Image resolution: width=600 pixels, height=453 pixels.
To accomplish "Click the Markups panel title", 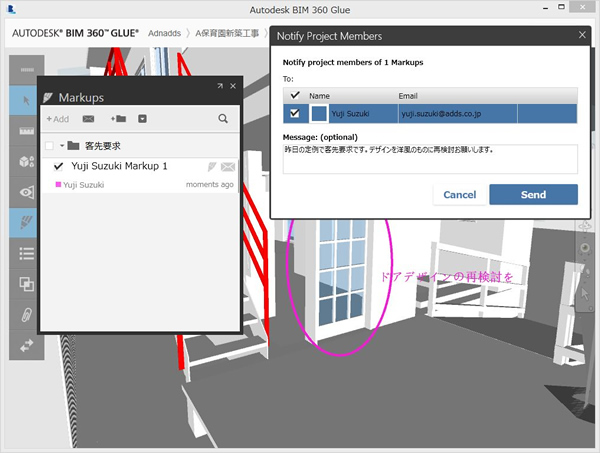I will coord(81,98).
